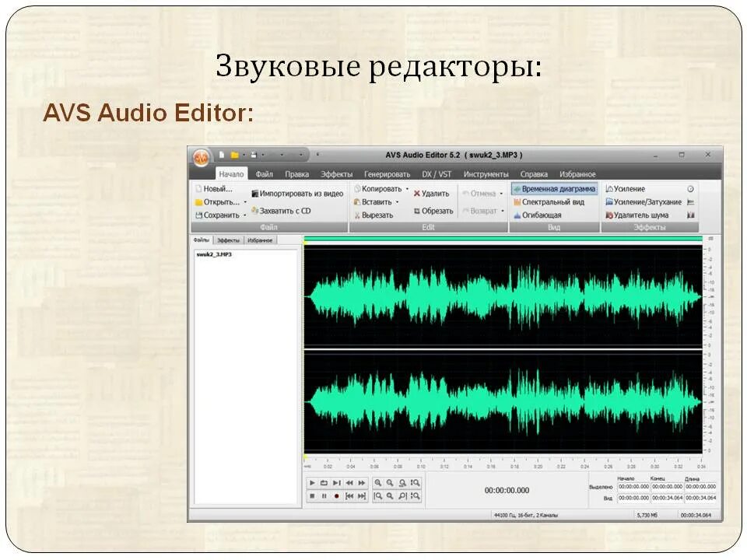Expand the Возврат dropdown arrow
Viewport: 747px width, 560px height.
[503, 211]
